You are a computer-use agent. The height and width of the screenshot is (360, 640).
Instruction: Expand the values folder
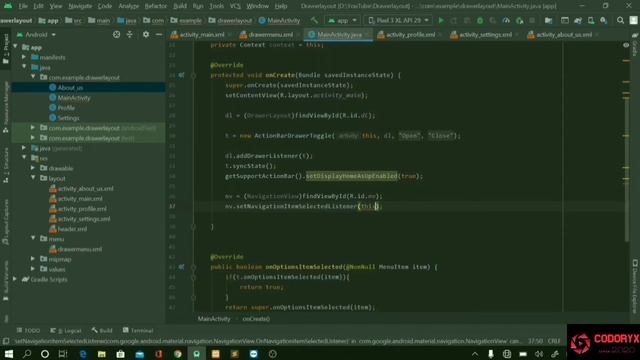point(33,269)
